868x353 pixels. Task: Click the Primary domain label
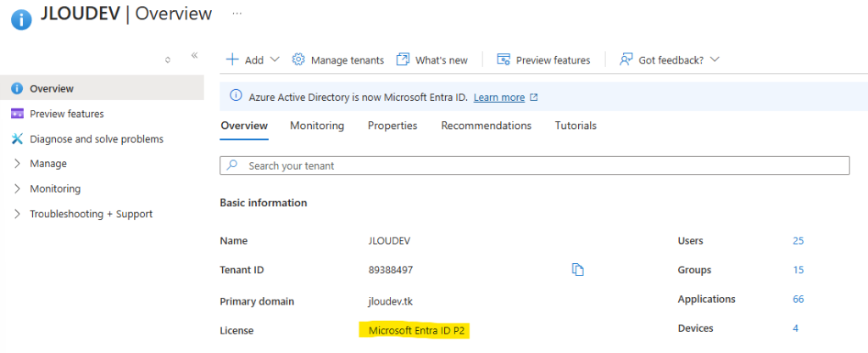coord(257,301)
